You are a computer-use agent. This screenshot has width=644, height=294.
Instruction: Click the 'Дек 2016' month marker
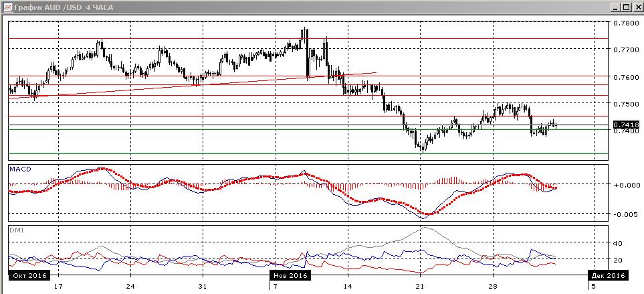[607, 275]
